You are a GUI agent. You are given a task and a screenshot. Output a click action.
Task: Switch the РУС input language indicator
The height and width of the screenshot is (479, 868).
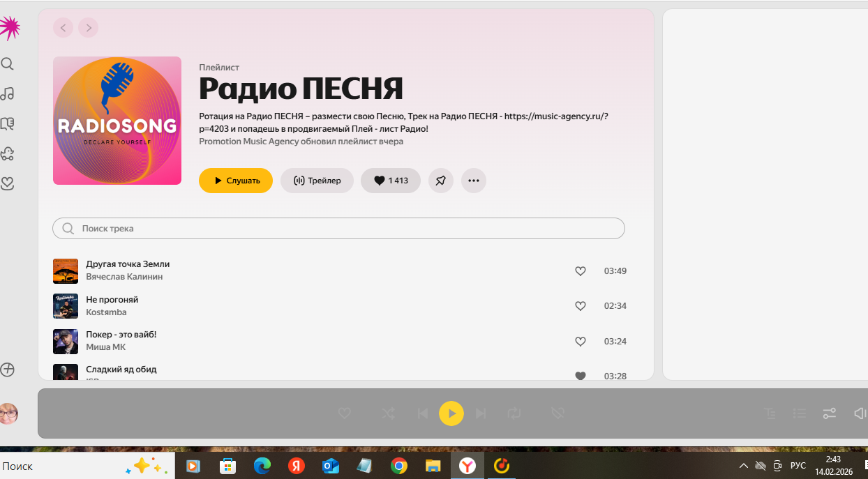point(798,466)
